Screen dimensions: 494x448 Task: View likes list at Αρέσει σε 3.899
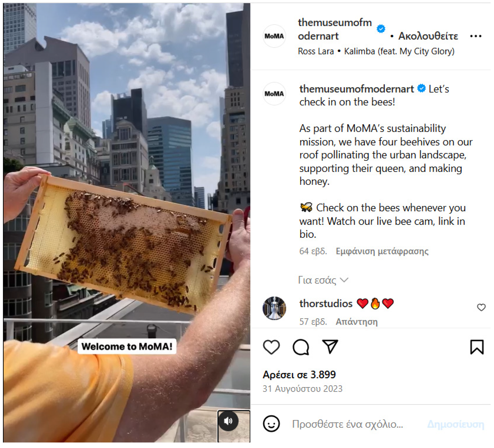(x=299, y=374)
